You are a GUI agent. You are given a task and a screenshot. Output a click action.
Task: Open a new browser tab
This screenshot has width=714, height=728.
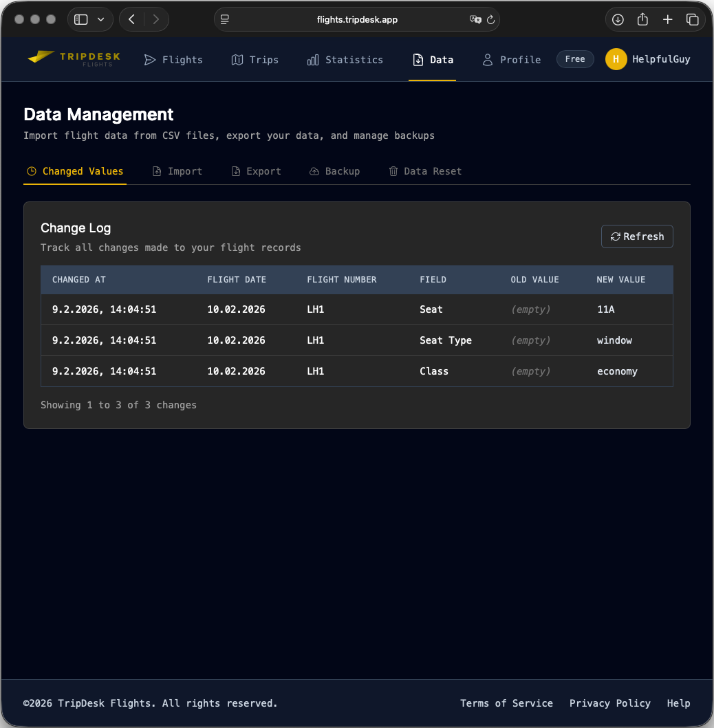(667, 19)
